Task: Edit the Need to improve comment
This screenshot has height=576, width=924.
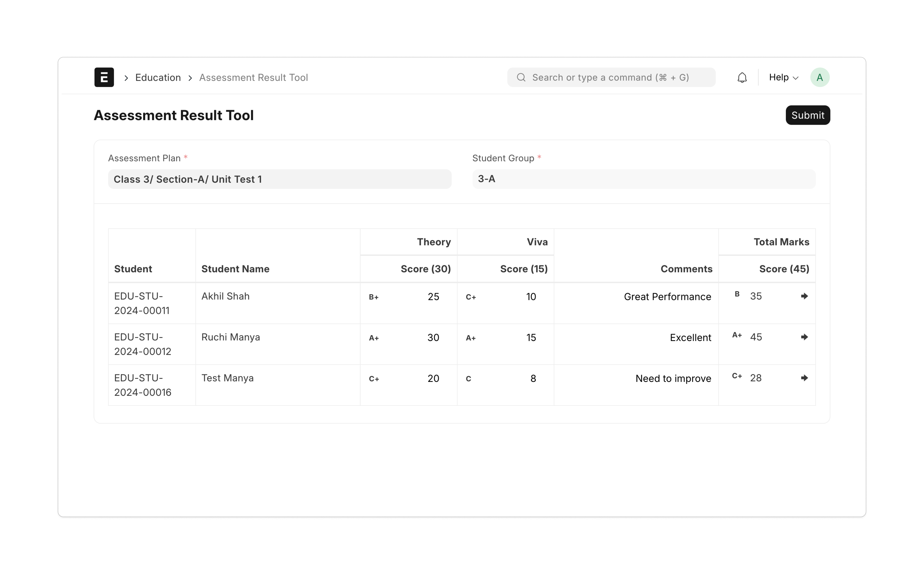Action: (673, 378)
